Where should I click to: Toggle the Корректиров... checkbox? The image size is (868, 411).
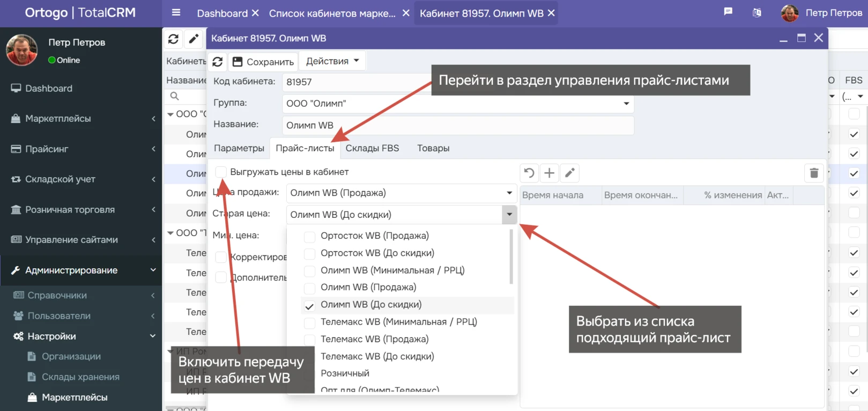tap(220, 257)
